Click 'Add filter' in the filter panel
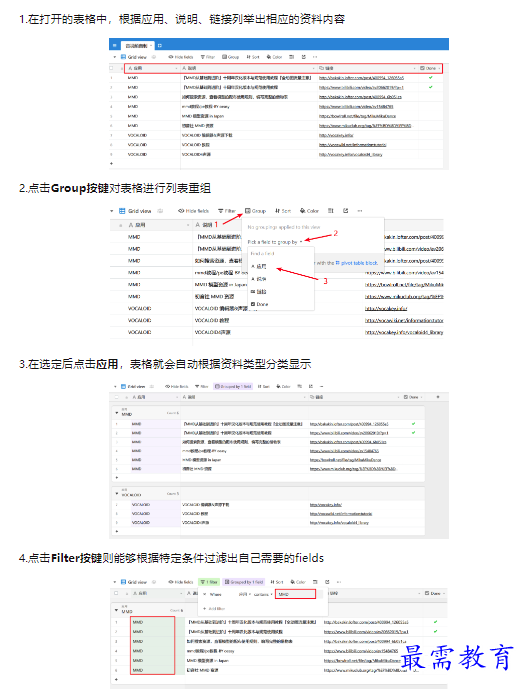Screen dimensions: 522x689 point(214,609)
